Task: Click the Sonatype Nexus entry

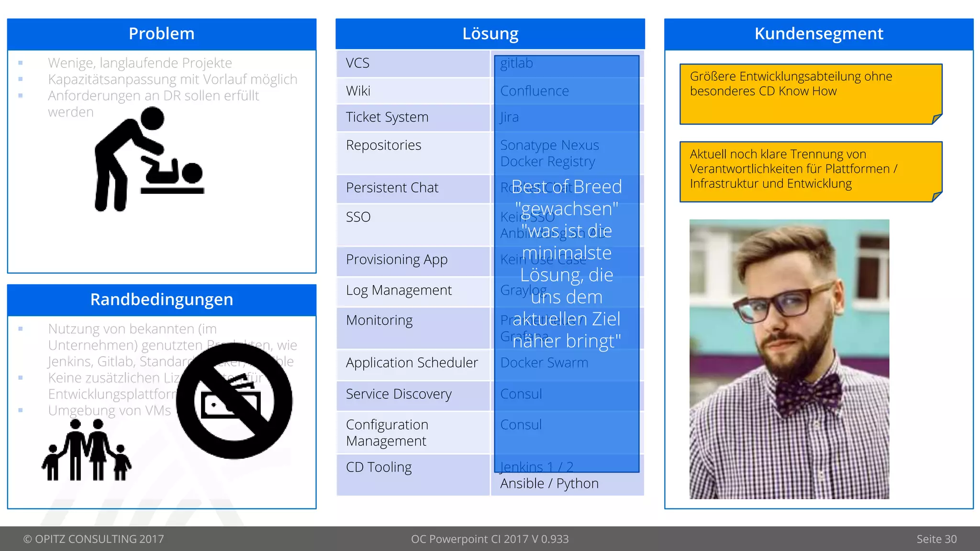Action: click(549, 145)
